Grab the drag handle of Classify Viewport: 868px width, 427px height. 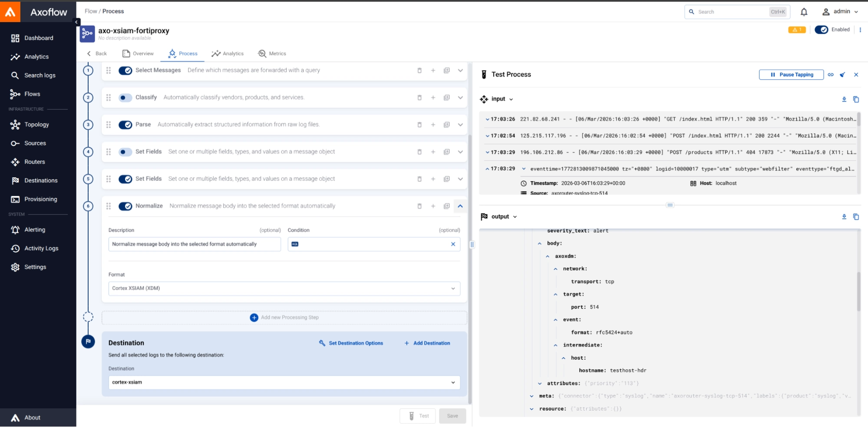[x=109, y=97]
